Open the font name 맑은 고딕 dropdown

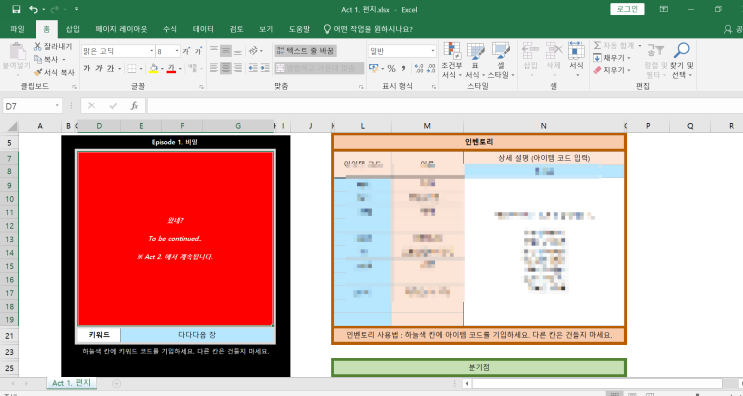(152, 51)
